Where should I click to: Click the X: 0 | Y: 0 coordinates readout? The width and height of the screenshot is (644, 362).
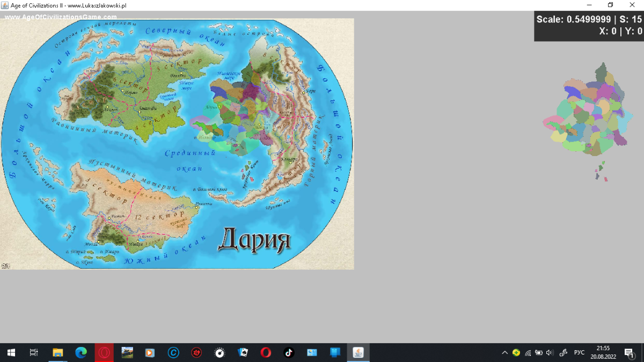620,31
